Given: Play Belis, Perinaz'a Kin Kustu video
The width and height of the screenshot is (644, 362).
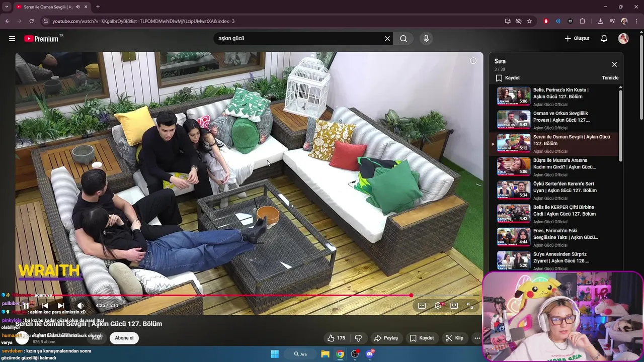Looking at the screenshot, I should [553, 97].
